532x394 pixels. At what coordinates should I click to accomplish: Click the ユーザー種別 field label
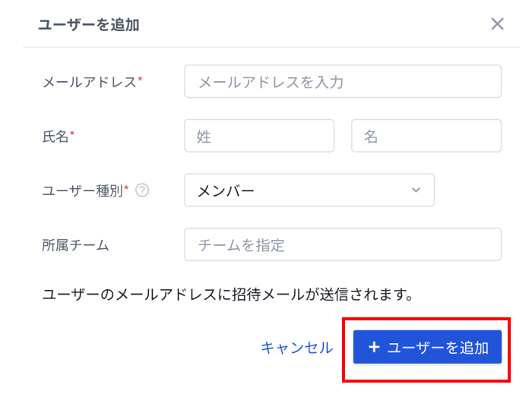82,191
